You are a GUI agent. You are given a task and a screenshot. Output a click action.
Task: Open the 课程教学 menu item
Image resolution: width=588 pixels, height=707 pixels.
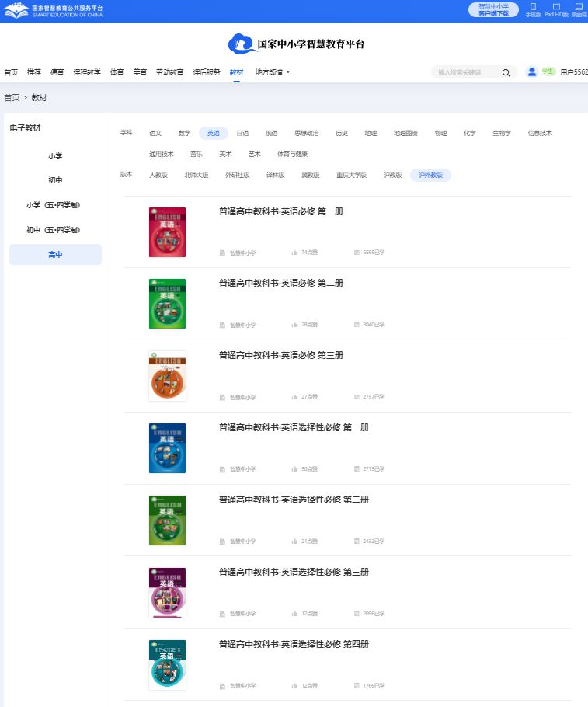point(87,72)
